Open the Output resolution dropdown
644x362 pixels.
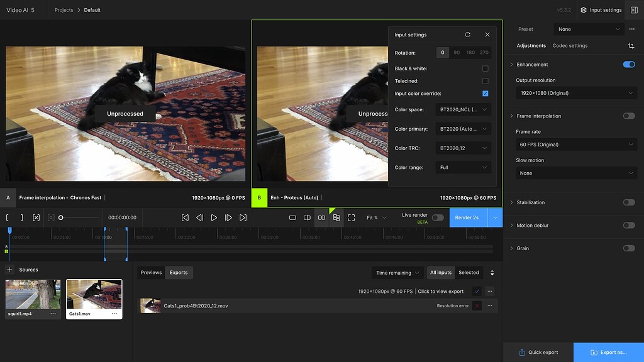(x=576, y=93)
